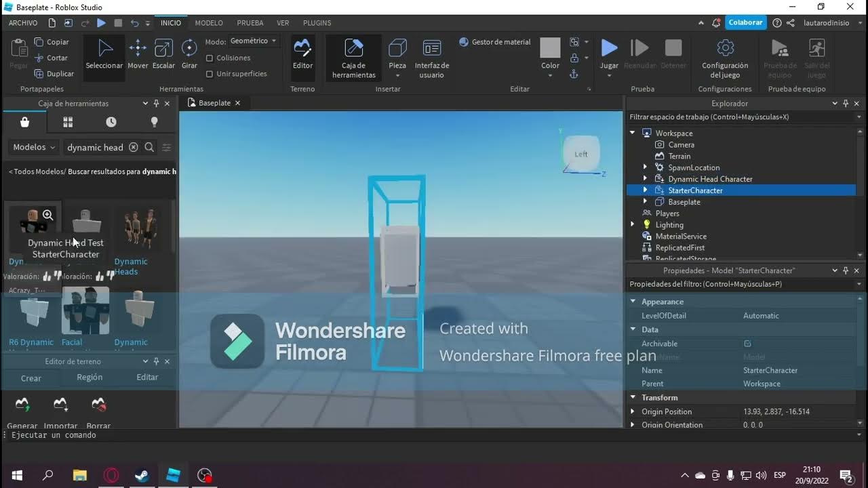This screenshot has height=488, width=868.
Task: Switch to the VER ribbon tab
Action: tap(283, 23)
